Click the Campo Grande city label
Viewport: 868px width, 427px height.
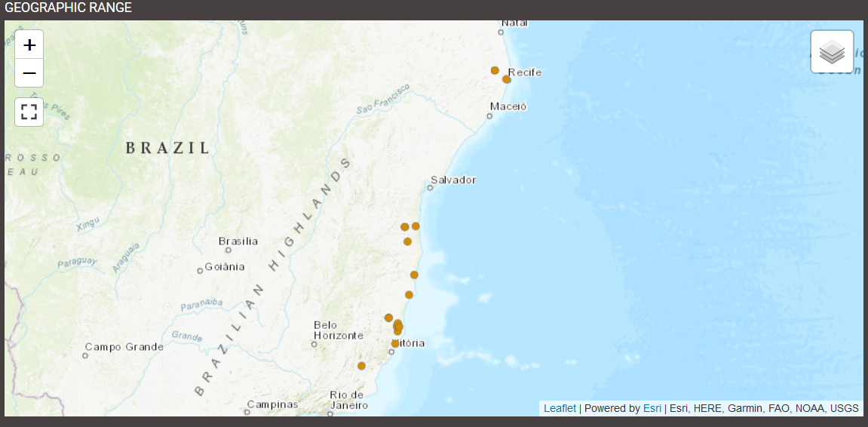click(124, 347)
